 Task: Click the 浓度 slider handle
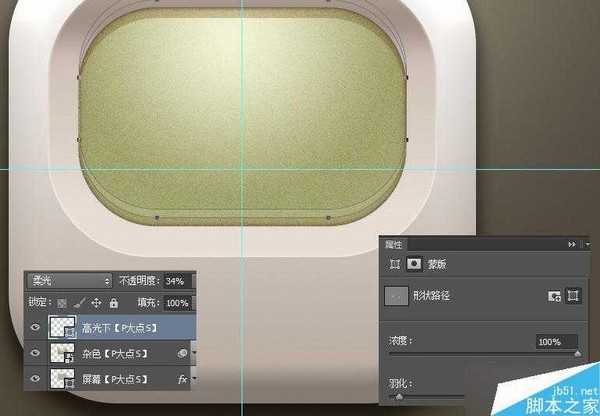point(577,353)
